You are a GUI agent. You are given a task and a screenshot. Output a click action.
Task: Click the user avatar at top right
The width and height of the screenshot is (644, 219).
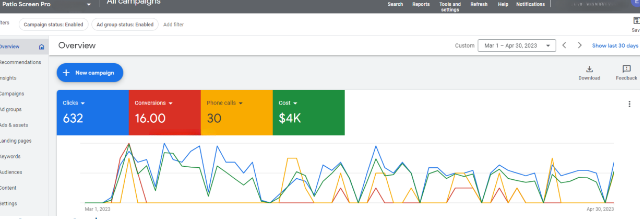click(x=637, y=3)
